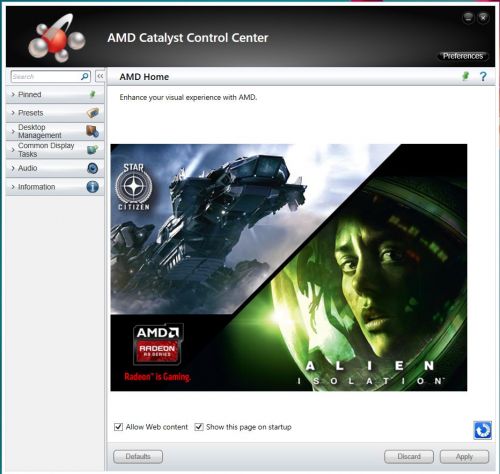Click the AMD Radeon badge

(x=158, y=344)
